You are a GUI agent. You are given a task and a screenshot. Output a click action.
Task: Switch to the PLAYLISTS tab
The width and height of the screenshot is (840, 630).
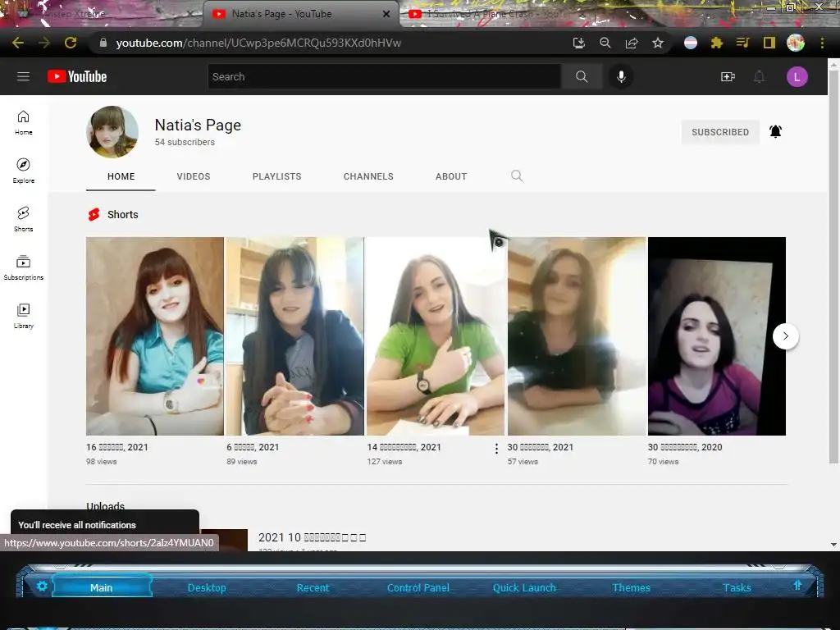(277, 176)
